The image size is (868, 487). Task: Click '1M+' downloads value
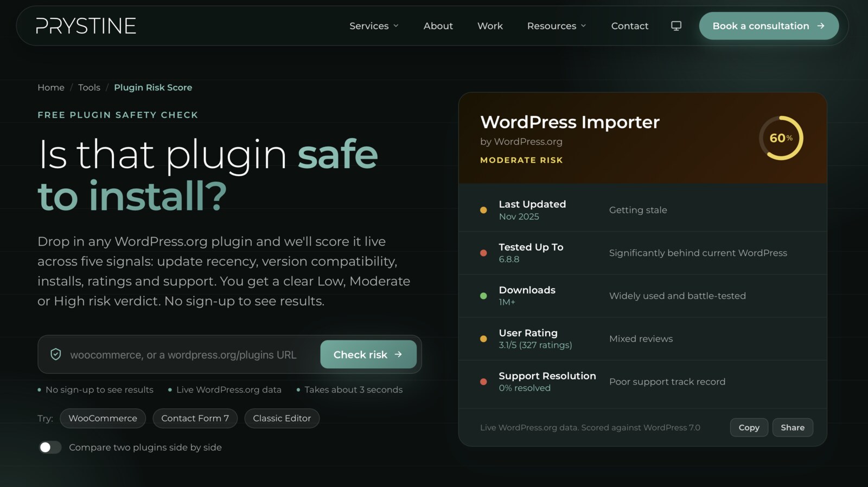[x=507, y=302]
